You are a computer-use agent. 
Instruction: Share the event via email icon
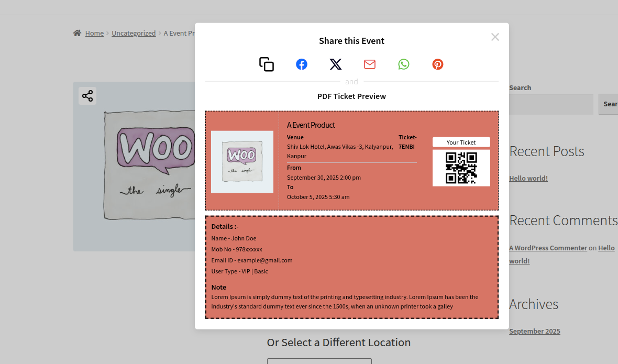pos(370,64)
